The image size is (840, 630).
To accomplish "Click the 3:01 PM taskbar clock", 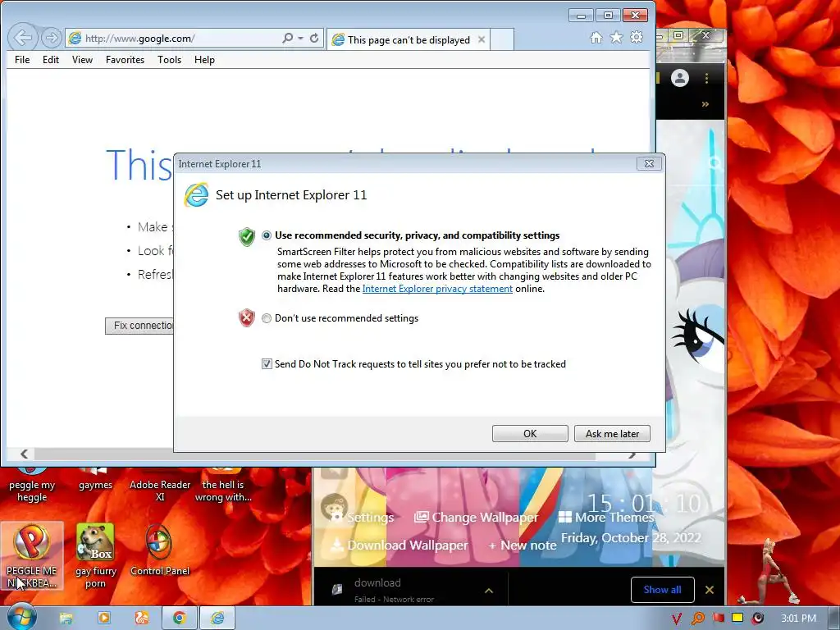I will [x=798, y=619].
